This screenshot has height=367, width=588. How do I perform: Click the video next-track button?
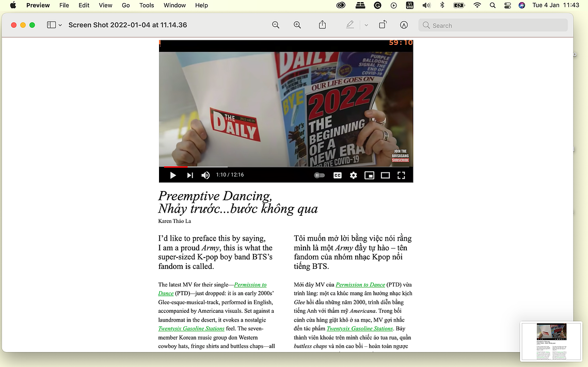(190, 175)
